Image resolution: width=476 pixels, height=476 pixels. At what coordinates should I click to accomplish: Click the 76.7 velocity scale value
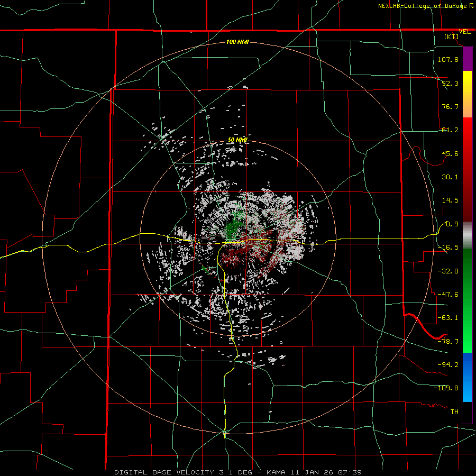[x=450, y=106]
